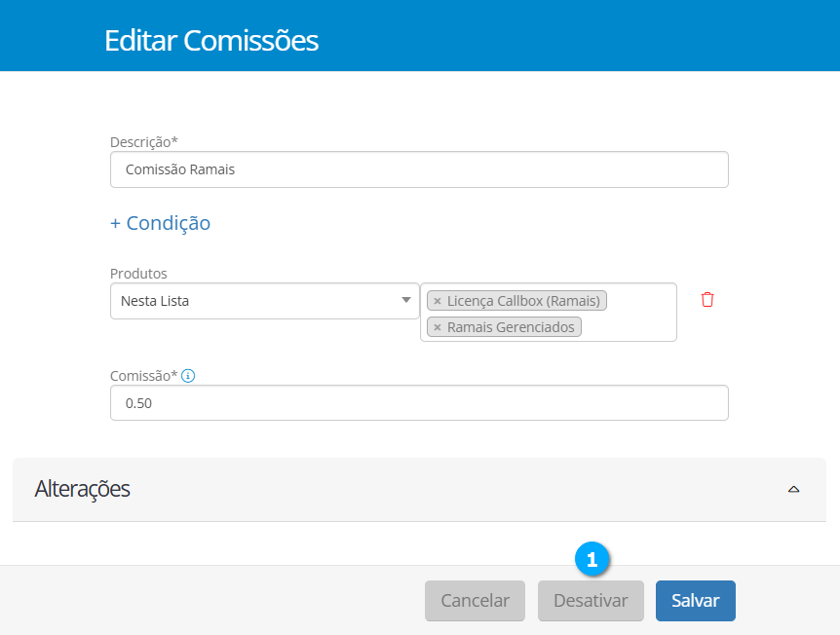
Task: Add a new condition with + Condição
Action: tap(161, 223)
